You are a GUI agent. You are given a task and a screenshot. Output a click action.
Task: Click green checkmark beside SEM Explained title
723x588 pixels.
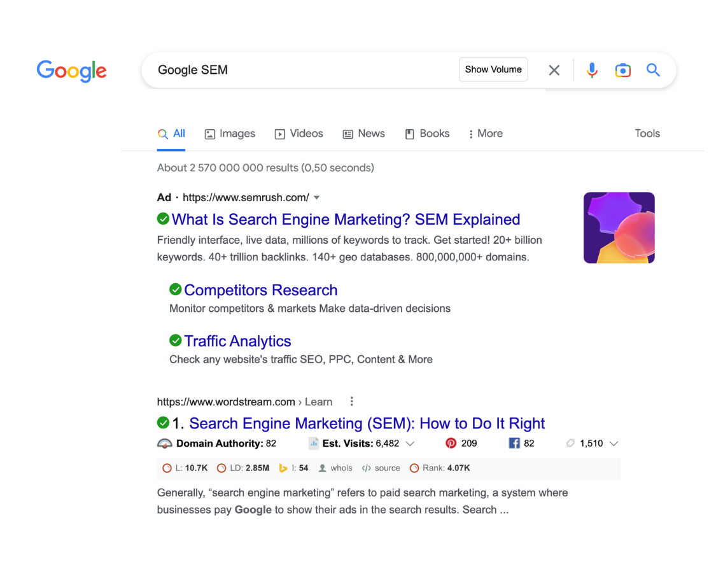pos(163,219)
